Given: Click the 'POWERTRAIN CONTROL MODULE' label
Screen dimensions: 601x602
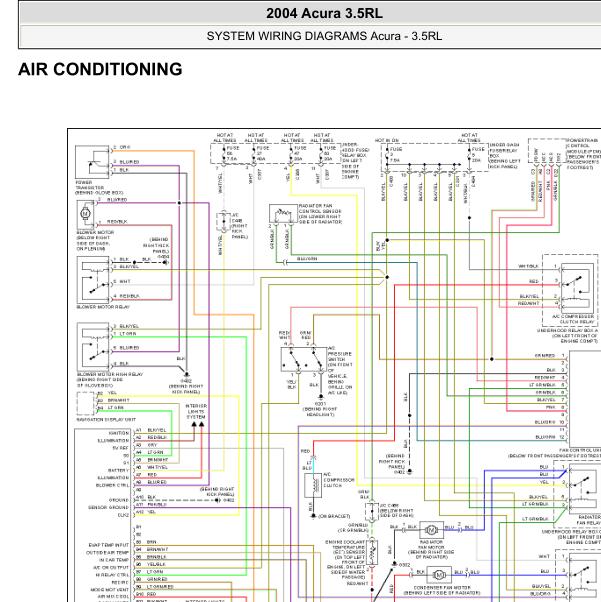Looking at the screenshot, I should click(584, 146).
